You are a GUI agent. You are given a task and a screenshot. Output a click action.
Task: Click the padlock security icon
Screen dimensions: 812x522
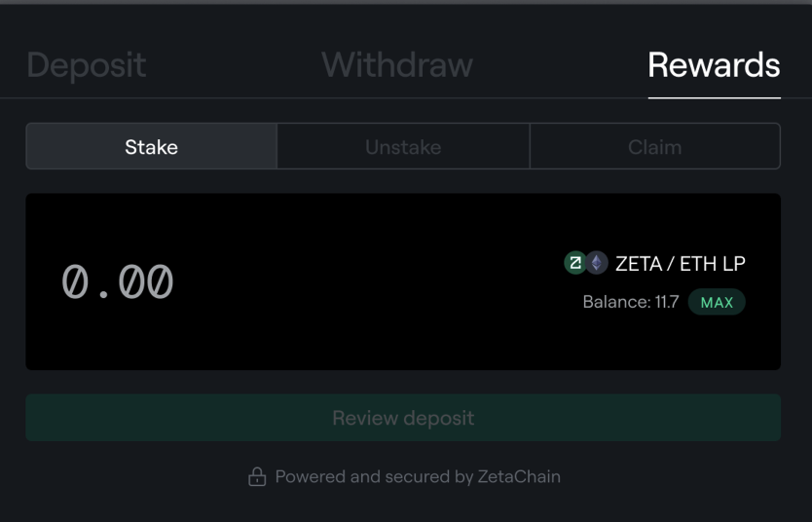click(x=257, y=476)
